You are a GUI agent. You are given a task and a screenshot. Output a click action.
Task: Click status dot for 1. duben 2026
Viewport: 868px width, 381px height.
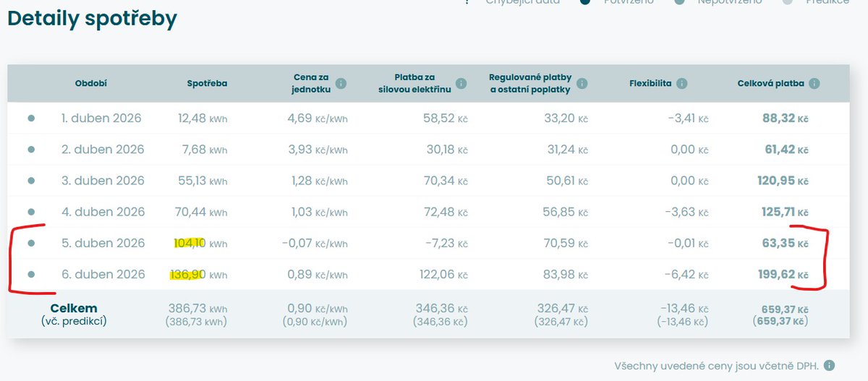tap(31, 118)
